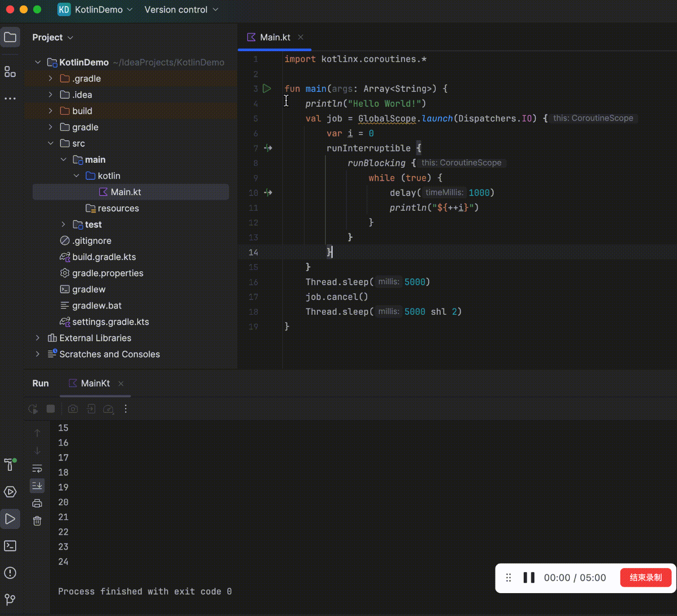Click suspend call gutter icon on line 7

coord(268,148)
